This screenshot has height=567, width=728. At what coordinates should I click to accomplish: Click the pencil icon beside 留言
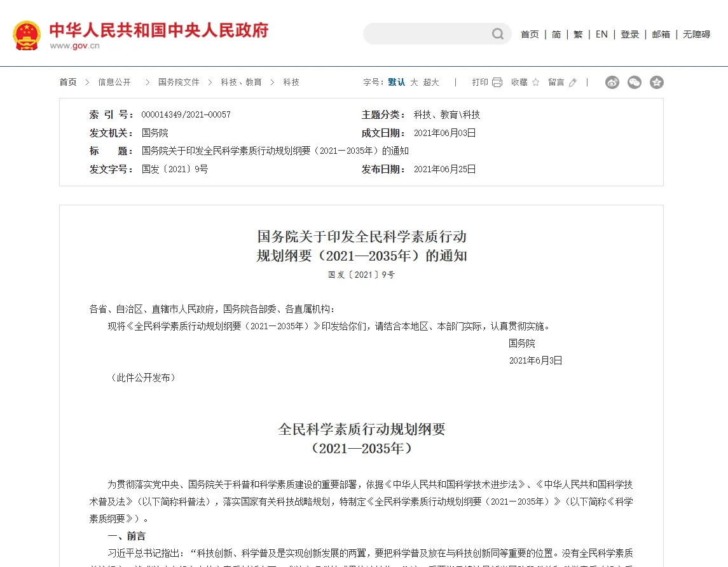click(x=573, y=83)
